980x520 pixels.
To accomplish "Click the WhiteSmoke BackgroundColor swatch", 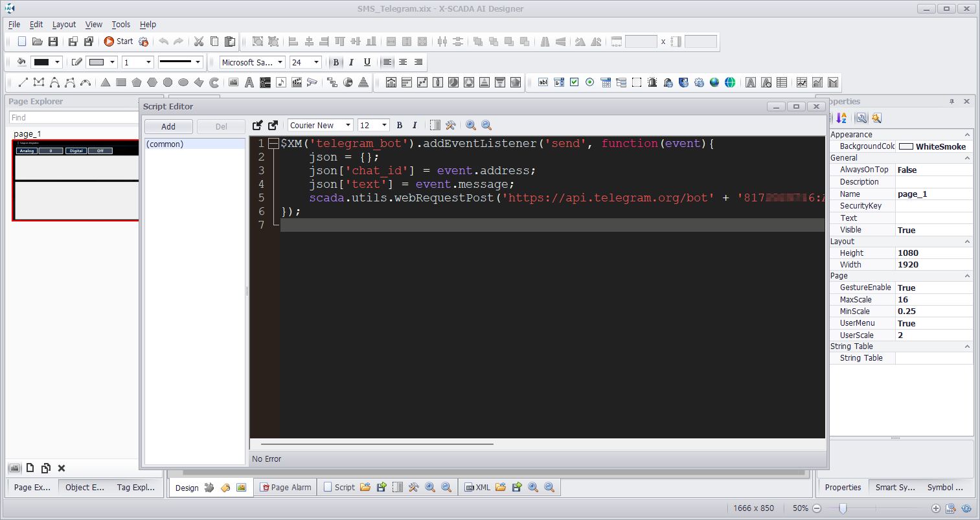I will 906,146.
